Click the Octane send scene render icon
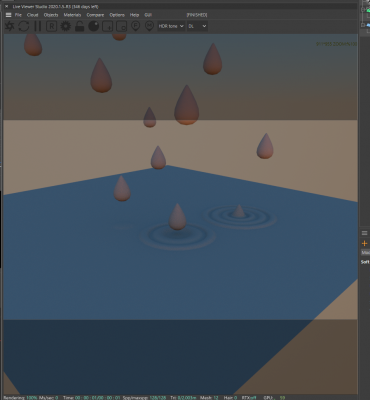This screenshot has width=370, height=400. tap(10, 26)
